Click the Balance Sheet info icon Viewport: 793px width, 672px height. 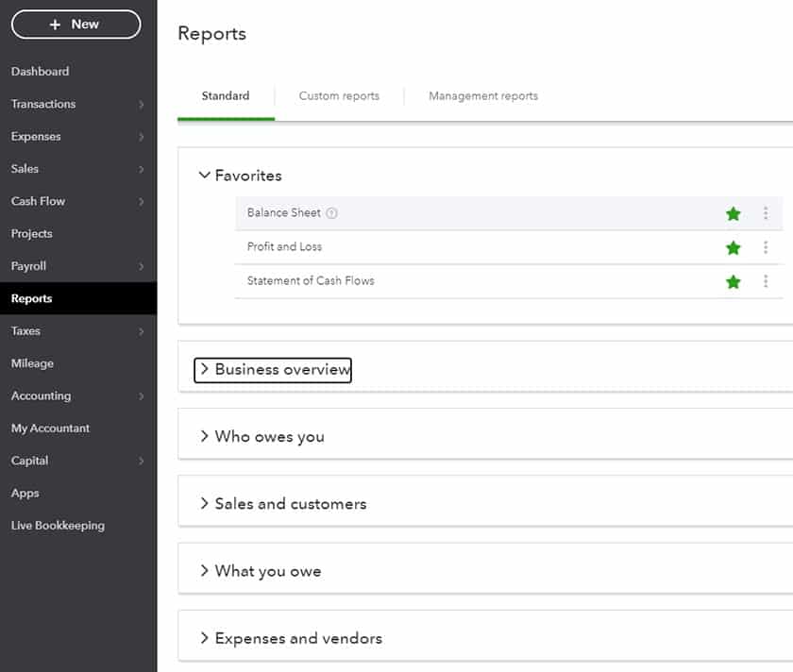(x=331, y=213)
